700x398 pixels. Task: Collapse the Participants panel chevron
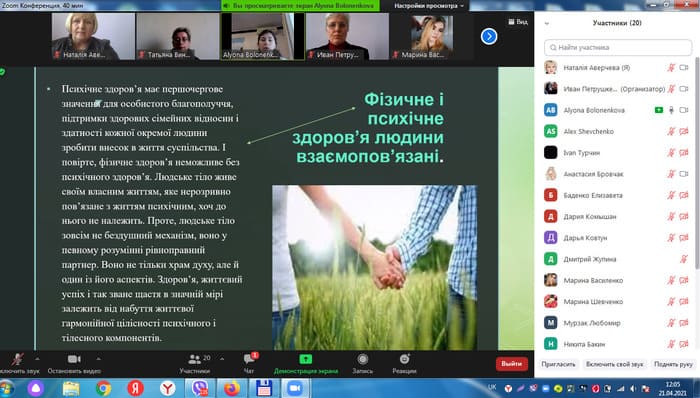[547, 23]
